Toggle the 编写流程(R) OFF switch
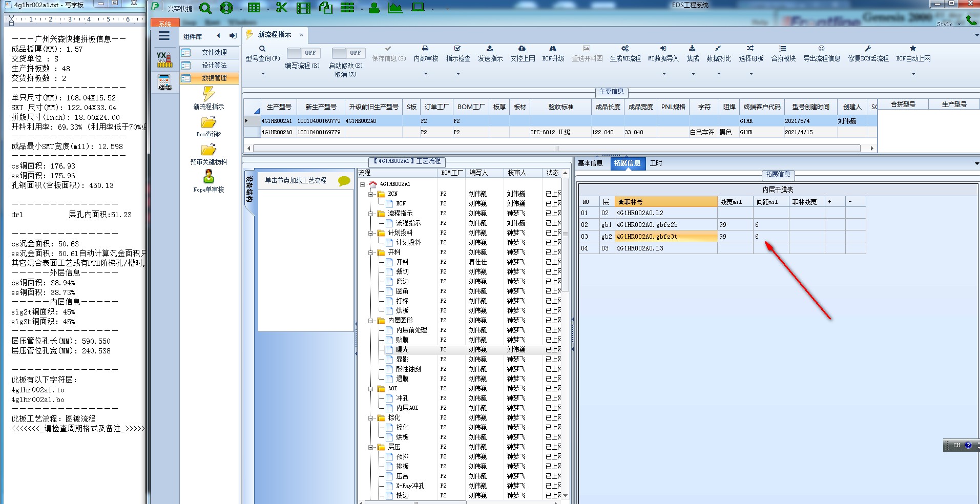 (x=303, y=53)
